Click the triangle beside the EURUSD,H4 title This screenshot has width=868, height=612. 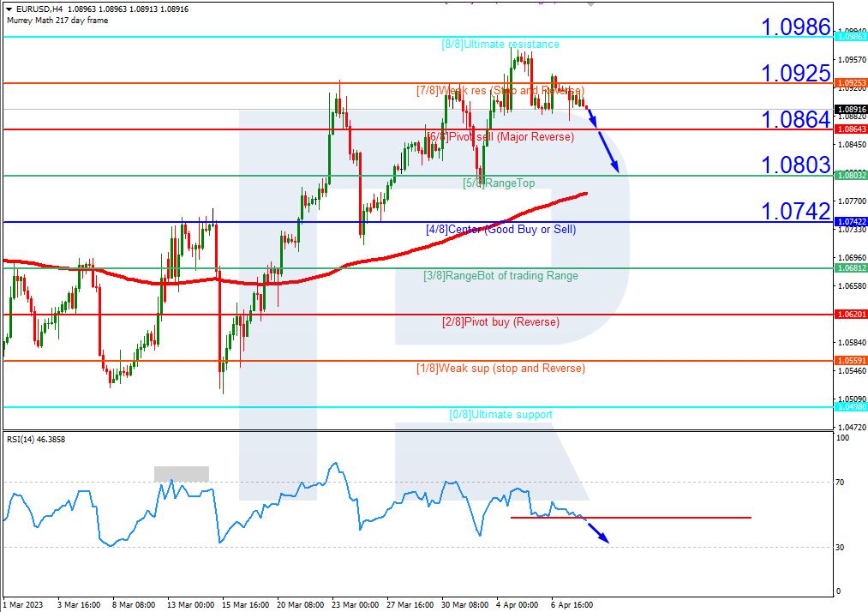9,9
